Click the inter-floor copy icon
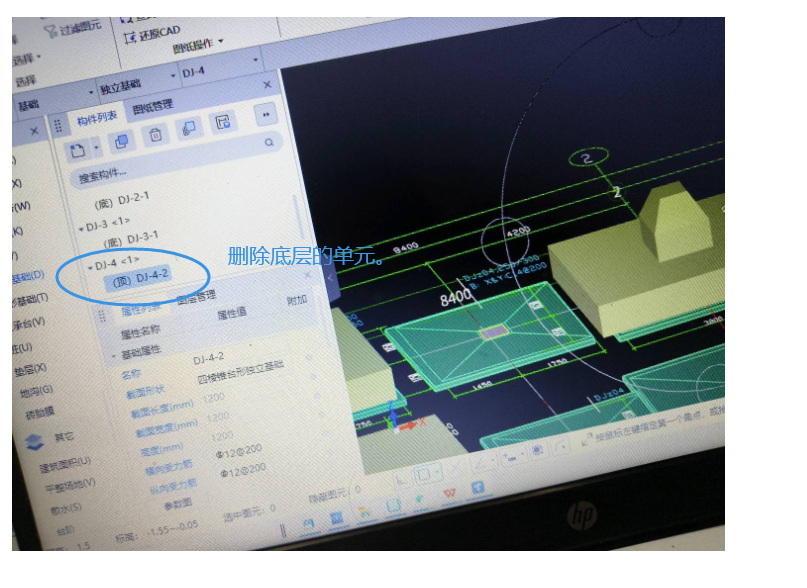807x588 pixels. (x=189, y=128)
